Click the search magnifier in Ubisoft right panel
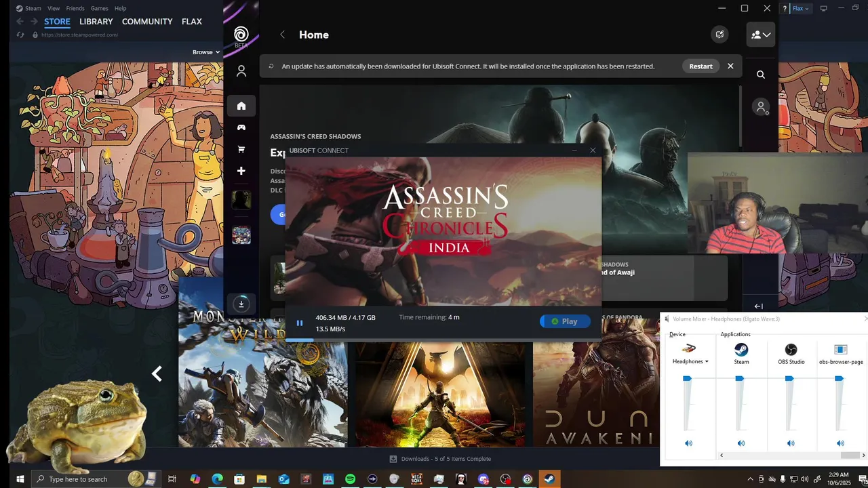868x488 pixels. pos(761,75)
